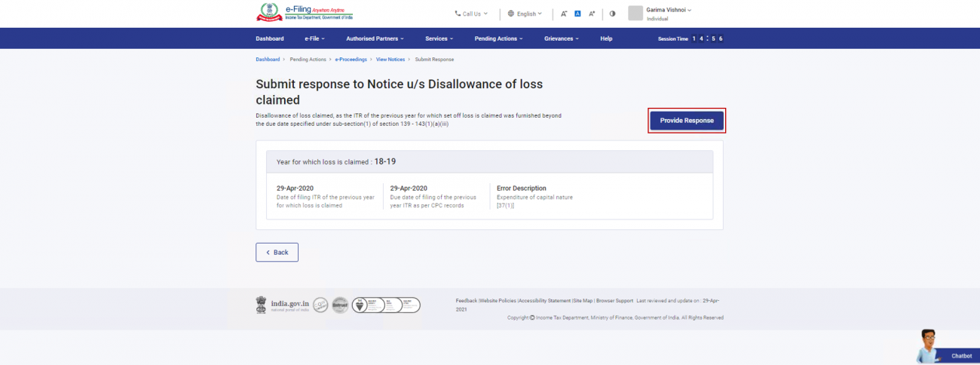Open the Chatbot assistant

click(946, 348)
